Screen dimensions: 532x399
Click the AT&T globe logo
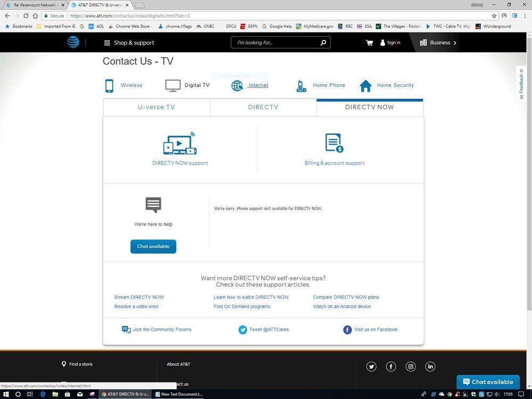click(73, 43)
